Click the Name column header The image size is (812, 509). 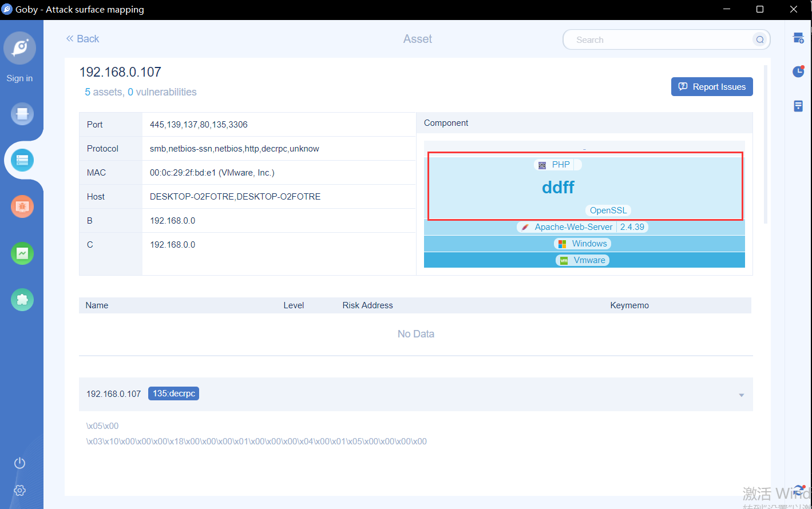97,305
